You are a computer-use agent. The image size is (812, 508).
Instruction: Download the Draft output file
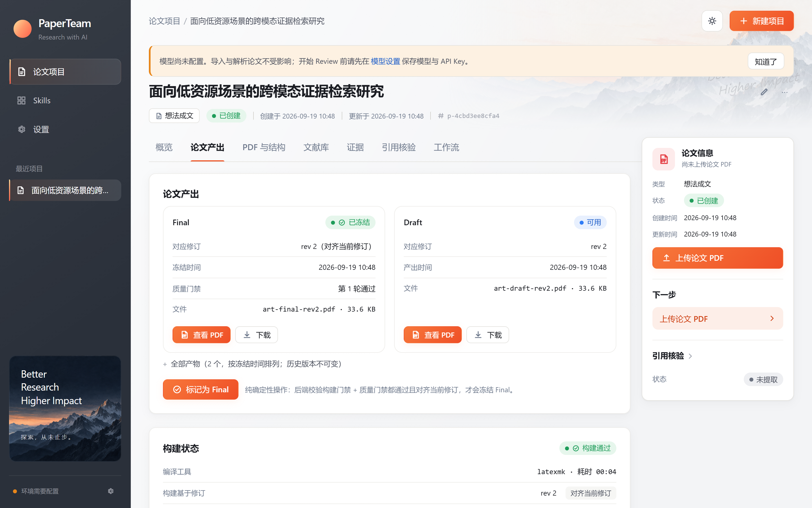pyautogui.click(x=487, y=335)
